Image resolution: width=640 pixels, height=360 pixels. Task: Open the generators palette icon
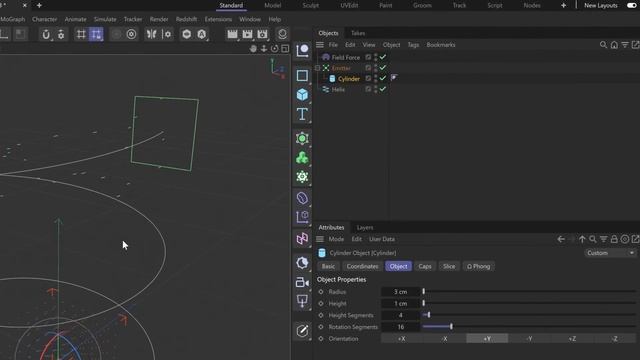coord(302,138)
